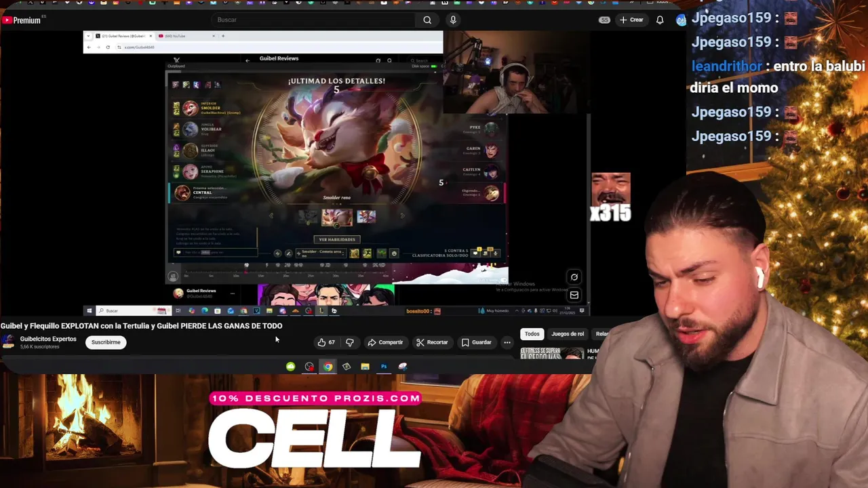Open the YouTube account avatar menu
Viewport: 868px width, 488px height.
(680, 20)
